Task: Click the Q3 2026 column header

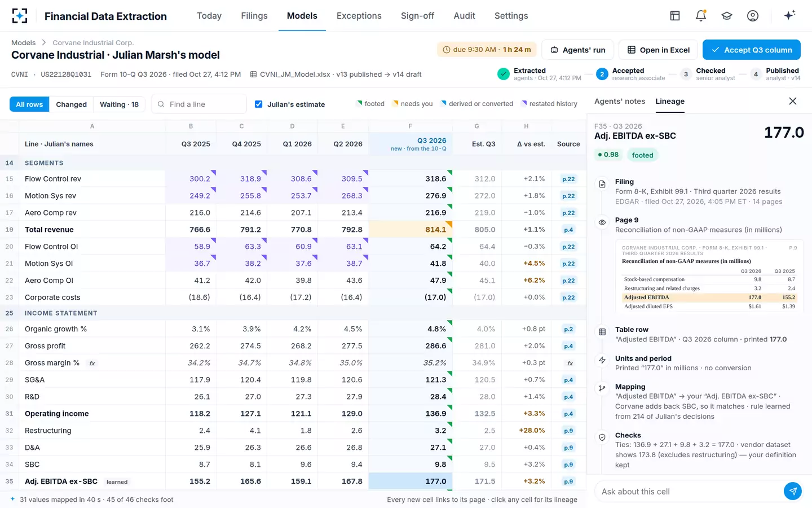Action: [x=410, y=144]
